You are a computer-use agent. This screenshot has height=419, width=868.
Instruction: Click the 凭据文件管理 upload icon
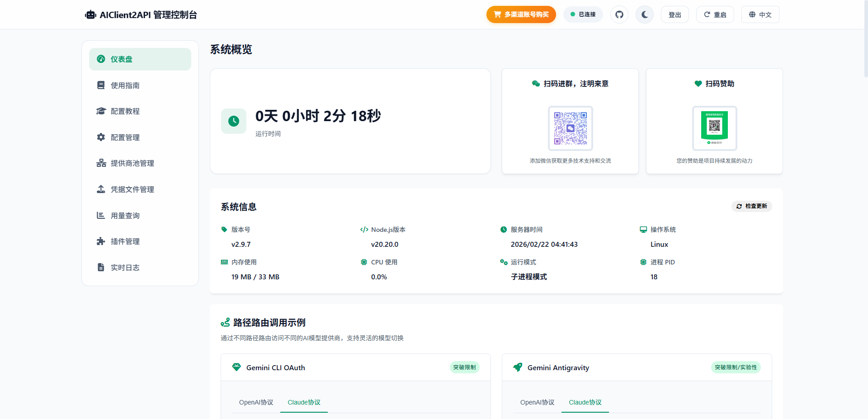click(x=101, y=189)
